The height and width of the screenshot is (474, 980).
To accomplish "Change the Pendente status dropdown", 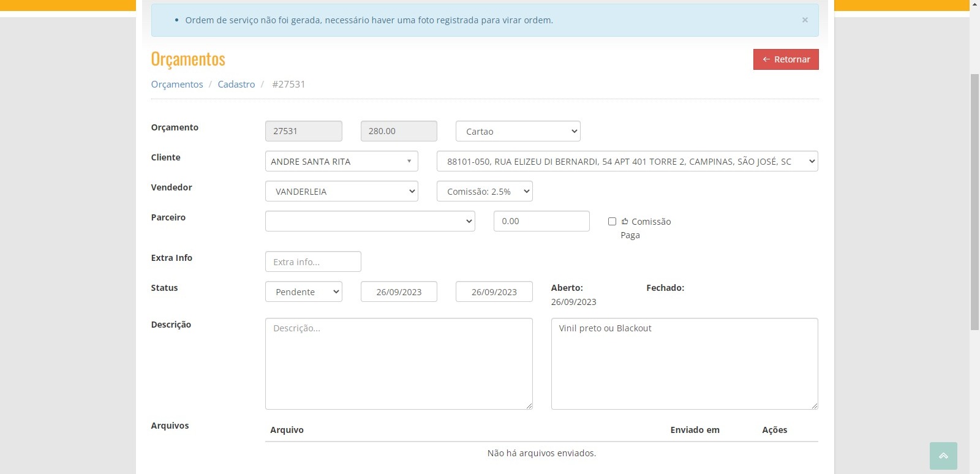I will tap(303, 292).
